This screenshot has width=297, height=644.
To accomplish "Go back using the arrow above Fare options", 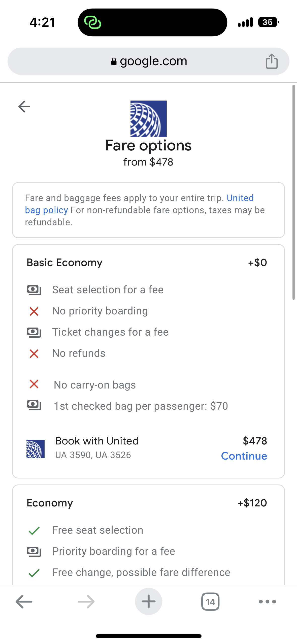I will point(24,106).
